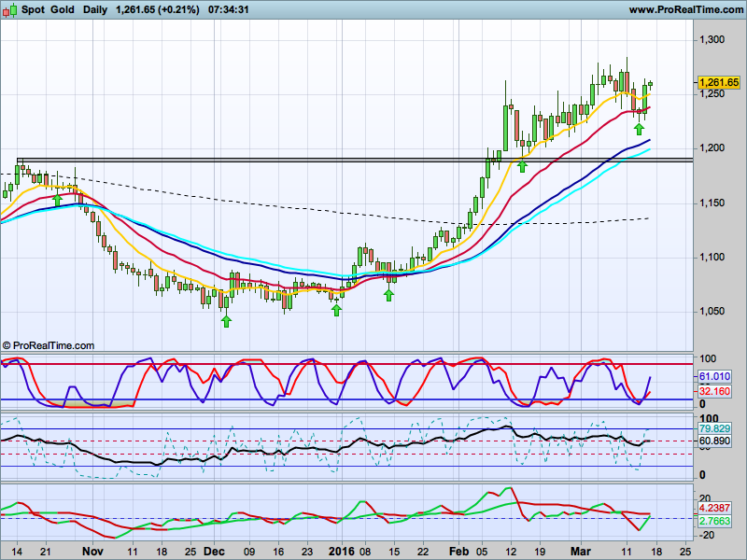
Task: Click the 1,200 price axis label
Action: pyautogui.click(x=712, y=148)
